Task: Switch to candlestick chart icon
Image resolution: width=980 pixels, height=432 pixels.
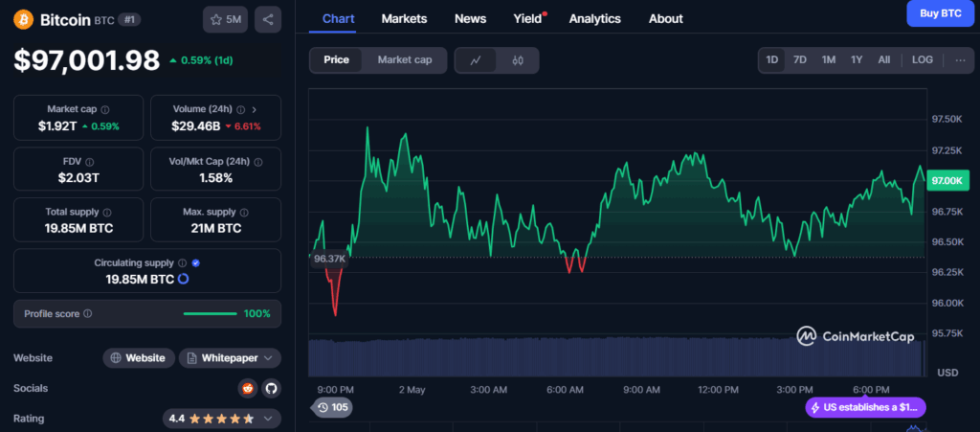Action: [x=518, y=60]
